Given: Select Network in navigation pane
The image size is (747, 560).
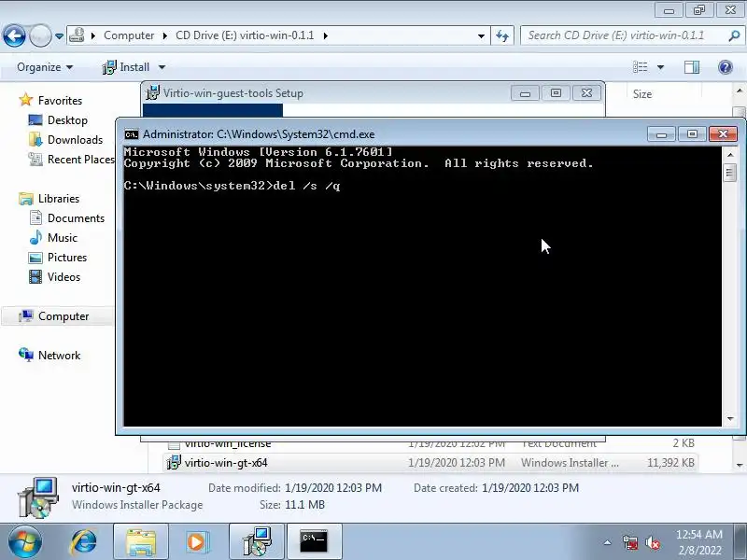Looking at the screenshot, I should pyautogui.click(x=59, y=355).
